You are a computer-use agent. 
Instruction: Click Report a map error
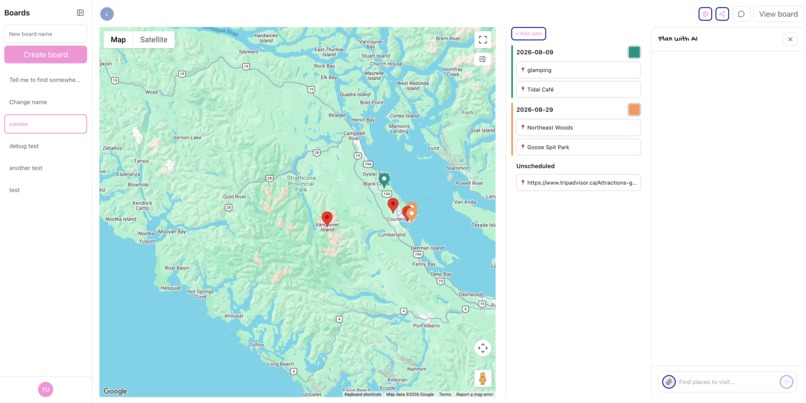click(474, 394)
